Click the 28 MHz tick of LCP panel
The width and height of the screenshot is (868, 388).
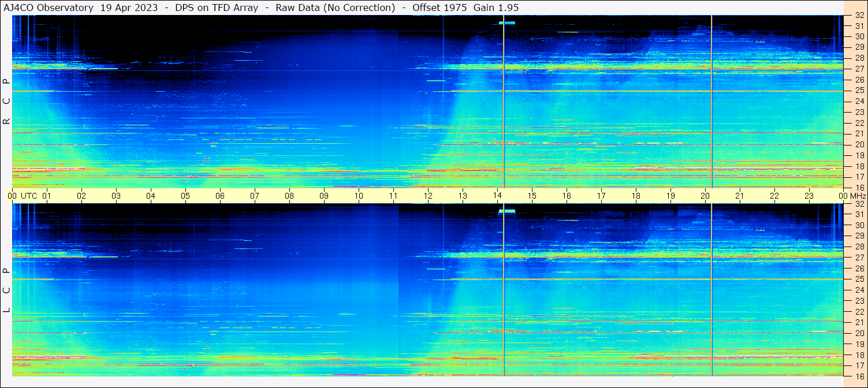859,247
